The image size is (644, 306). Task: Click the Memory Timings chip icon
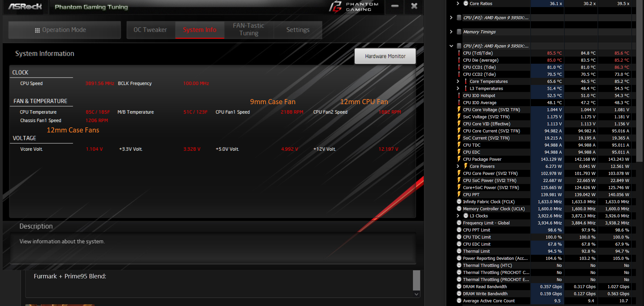[459, 32]
